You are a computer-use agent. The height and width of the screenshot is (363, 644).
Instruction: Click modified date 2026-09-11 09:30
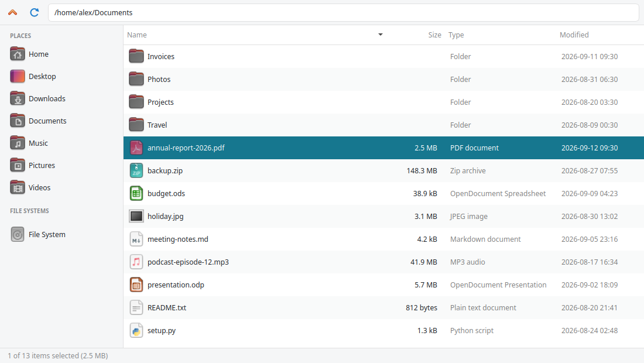590,57
